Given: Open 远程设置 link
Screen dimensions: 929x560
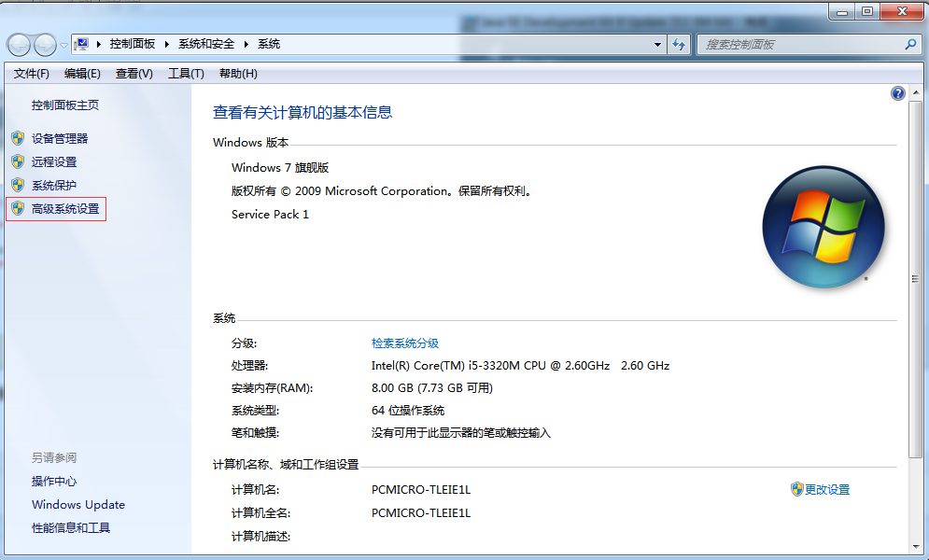Looking at the screenshot, I should tap(54, 161).
